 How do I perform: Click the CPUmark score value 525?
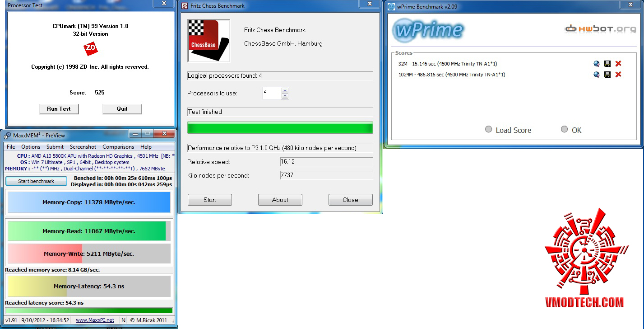click(x=100, y=93)
